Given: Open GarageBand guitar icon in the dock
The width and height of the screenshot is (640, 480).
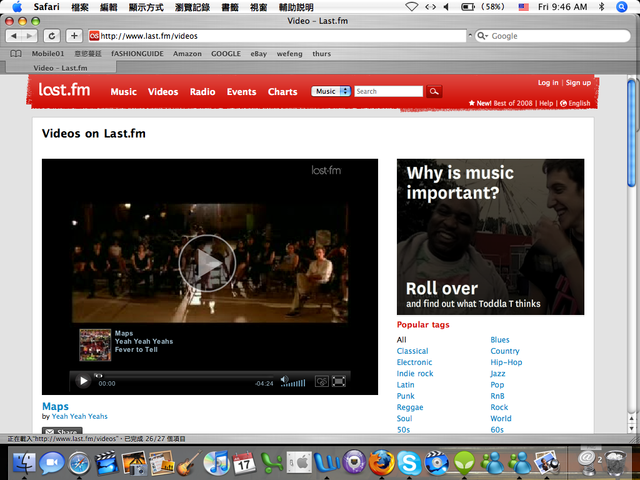Looking at the screenshot, I should (189, 463).
